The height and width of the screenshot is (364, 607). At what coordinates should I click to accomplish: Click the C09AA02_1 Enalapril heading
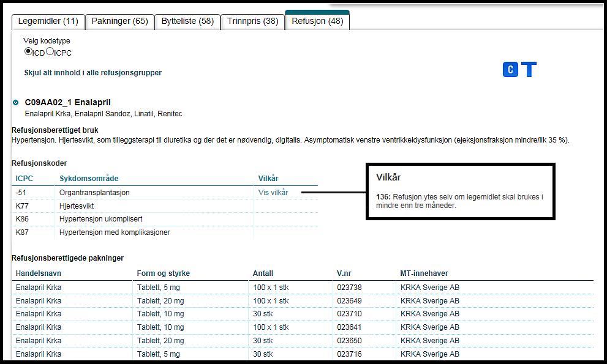67,102
